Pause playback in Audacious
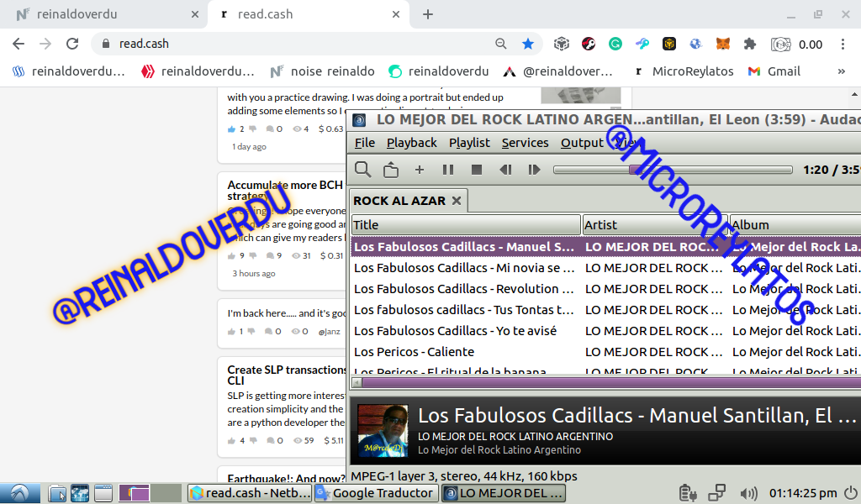861x504 pixels. click(x=448, y=170)
